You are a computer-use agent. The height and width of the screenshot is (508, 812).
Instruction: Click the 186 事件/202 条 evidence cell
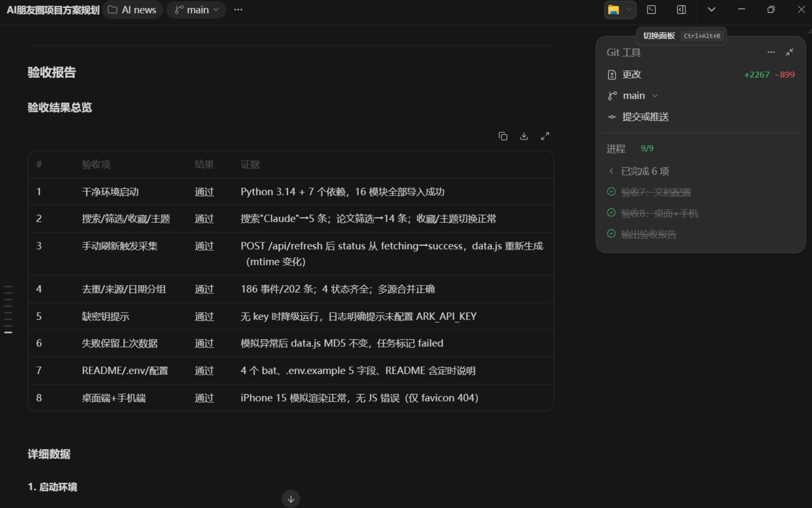click(x=338, y=289)
